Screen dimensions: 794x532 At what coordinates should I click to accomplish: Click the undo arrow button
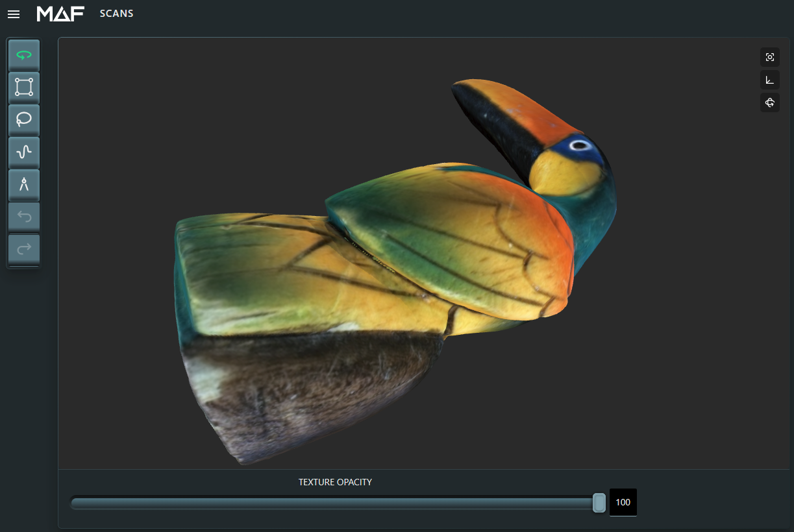click(24, 217)
